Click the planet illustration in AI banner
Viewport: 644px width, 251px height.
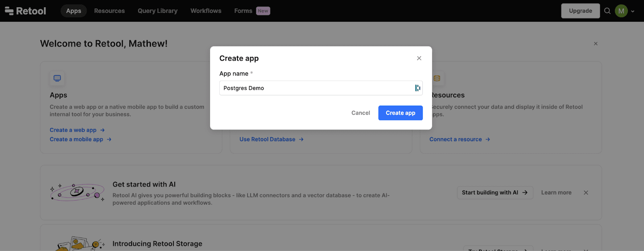[77, 192]
